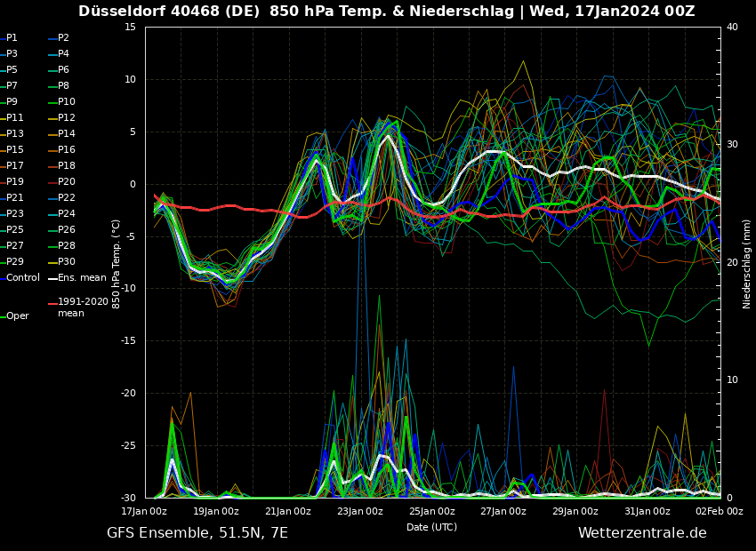Click the GFS Ensemble, 51.5N, 7E caption
This screenshot has height=551, width=756.
pos(197,533)
